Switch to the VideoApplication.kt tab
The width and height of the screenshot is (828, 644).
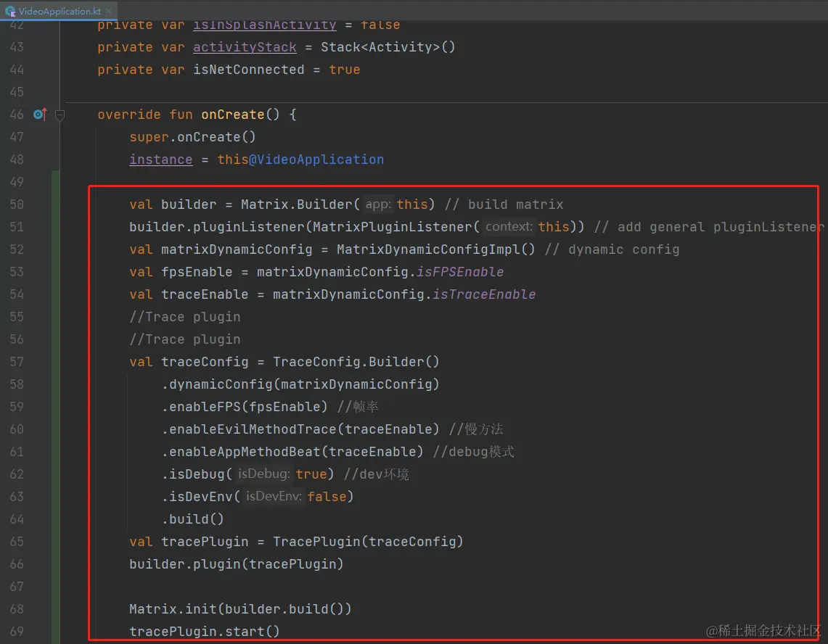point(59,11)
